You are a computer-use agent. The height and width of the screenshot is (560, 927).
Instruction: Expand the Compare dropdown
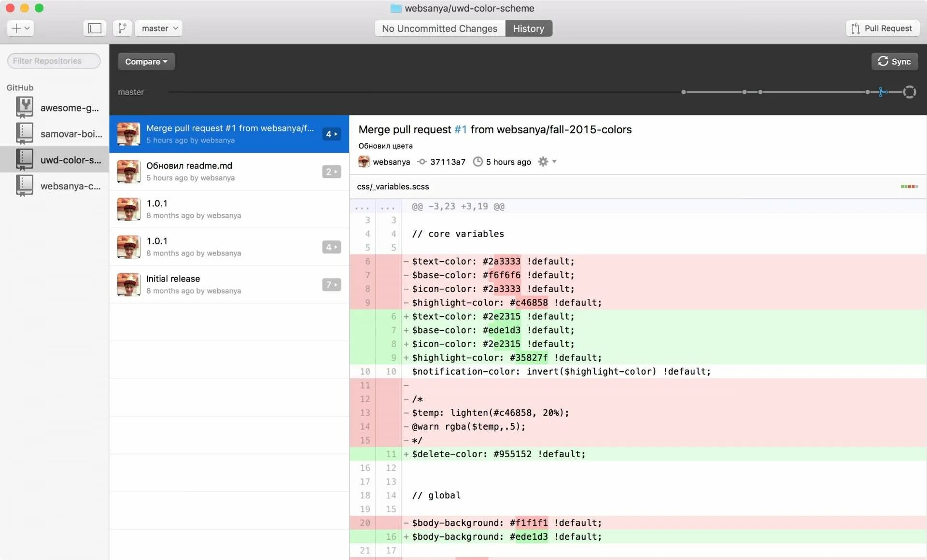(x=146, y=61)
